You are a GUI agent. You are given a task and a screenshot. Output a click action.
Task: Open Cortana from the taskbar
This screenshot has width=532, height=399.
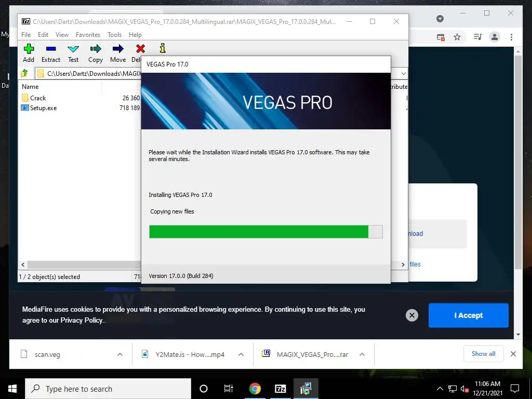pos(204,389)
